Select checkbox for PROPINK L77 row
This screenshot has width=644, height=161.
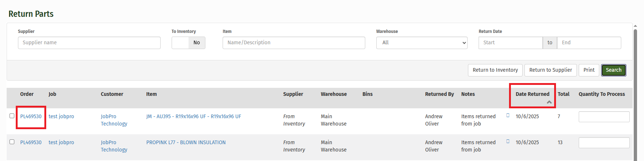pos(12,142)
